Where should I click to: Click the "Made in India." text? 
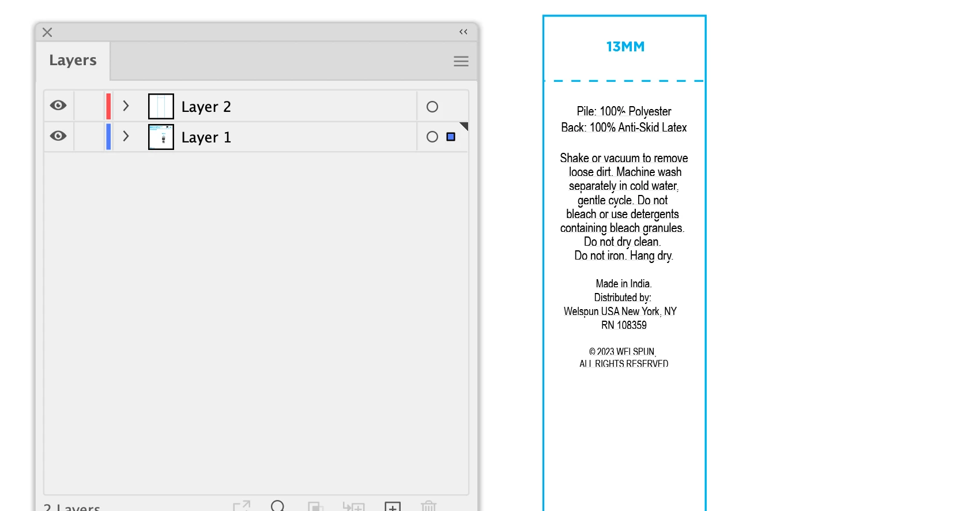coord(624,284)
